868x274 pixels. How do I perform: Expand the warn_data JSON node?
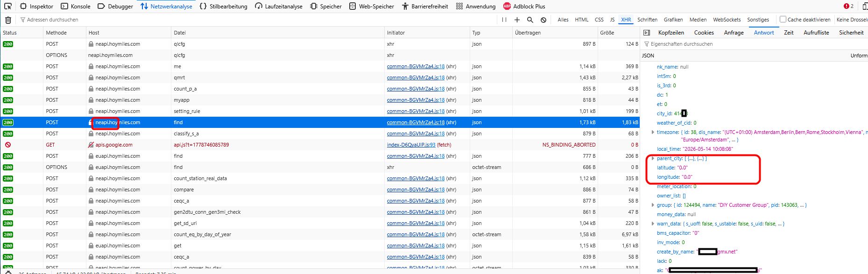653,224
